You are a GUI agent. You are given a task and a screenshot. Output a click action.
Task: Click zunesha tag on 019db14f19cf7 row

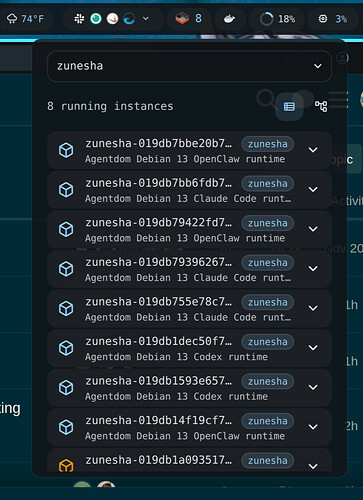pos(268,421)
